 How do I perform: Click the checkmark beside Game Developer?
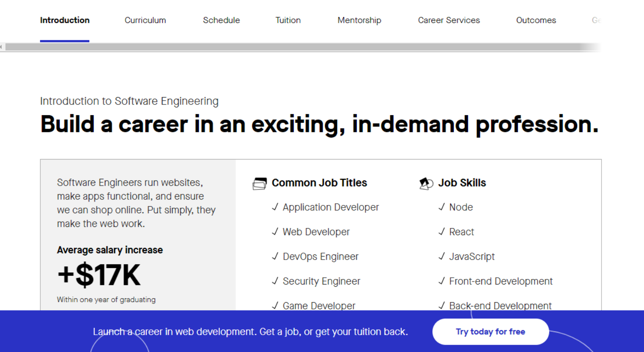click(x=275, y=305)
